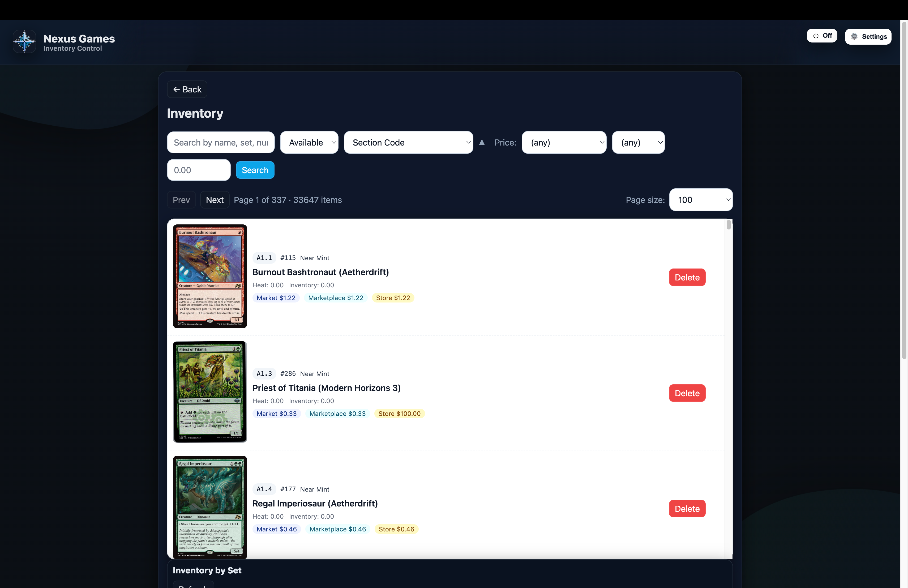Delete the Burnout Bashtronaut item

(x=687, y=278)
